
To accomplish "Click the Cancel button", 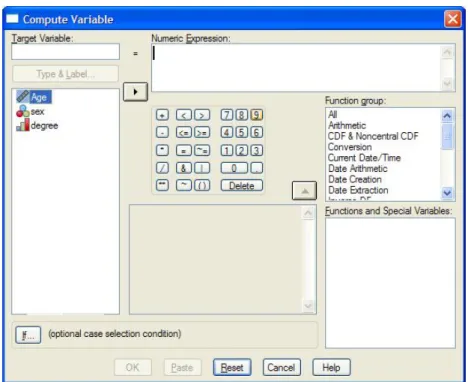I will pyautogui.click(x=281, y=367).
